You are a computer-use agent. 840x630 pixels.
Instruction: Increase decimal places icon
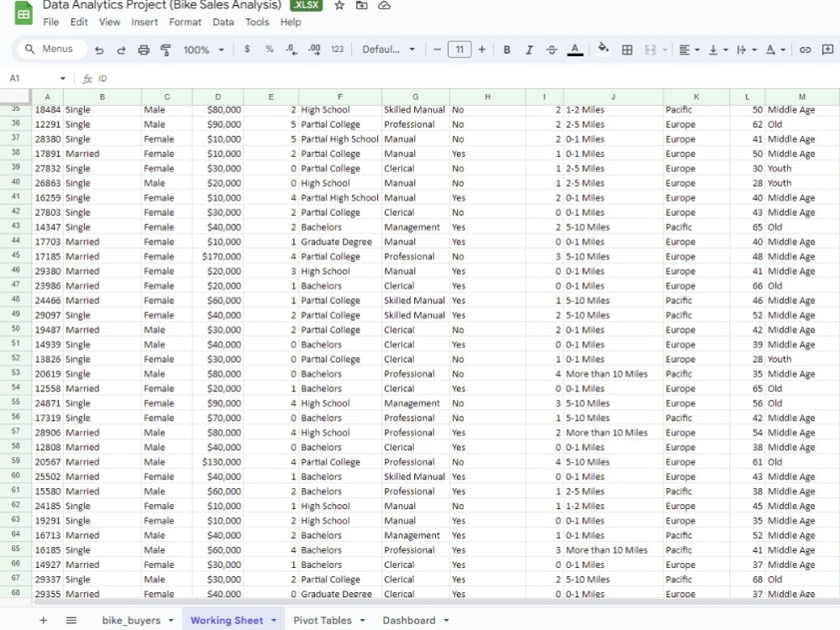click(x=314, y=50)
